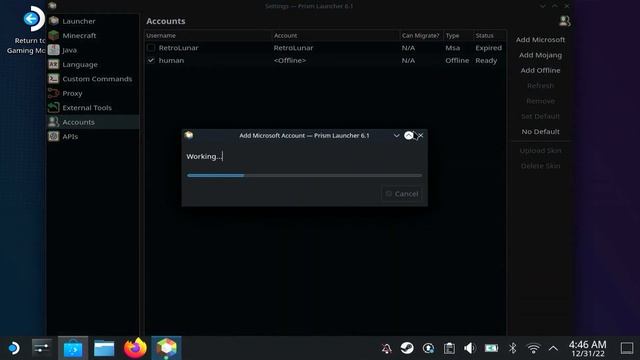The height and width of the screenshot is (360, 640).
Task: Click the login progress bar
Action: [304, 176]
